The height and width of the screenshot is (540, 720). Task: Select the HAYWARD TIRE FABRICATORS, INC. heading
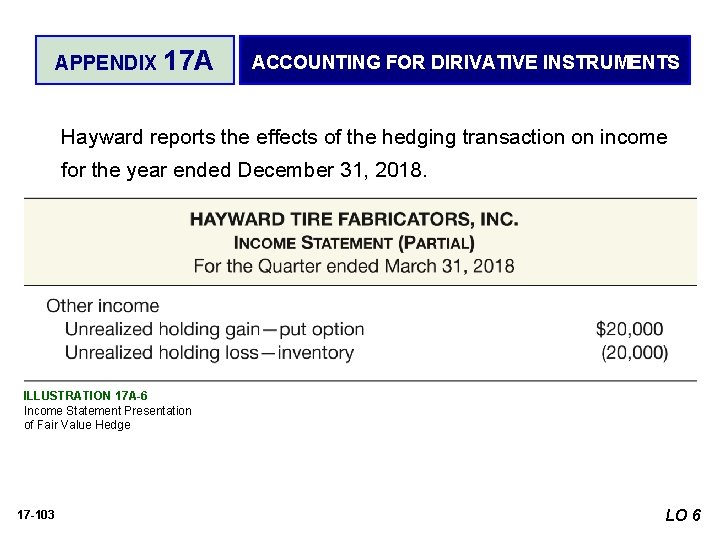coord(354,219)
